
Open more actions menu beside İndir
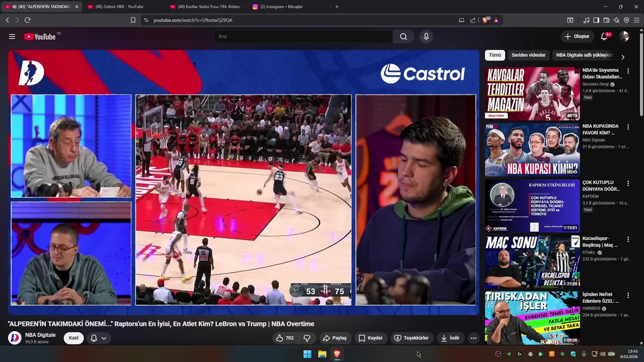point(473,338)
